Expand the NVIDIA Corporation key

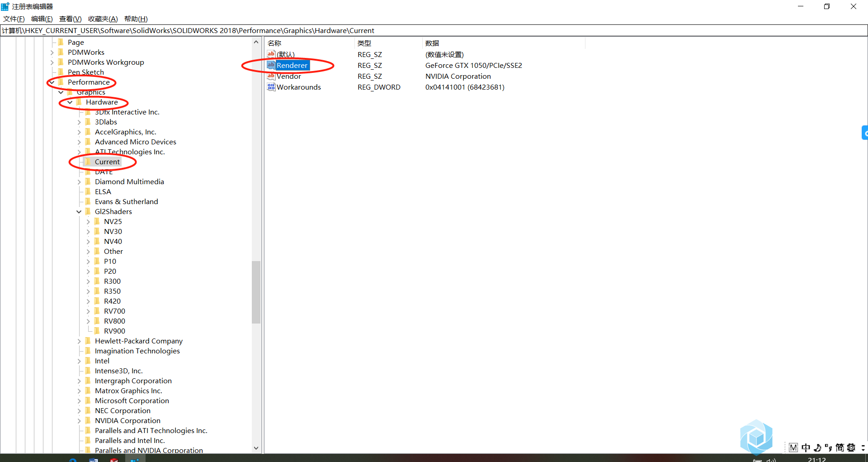tap(79, 421)
